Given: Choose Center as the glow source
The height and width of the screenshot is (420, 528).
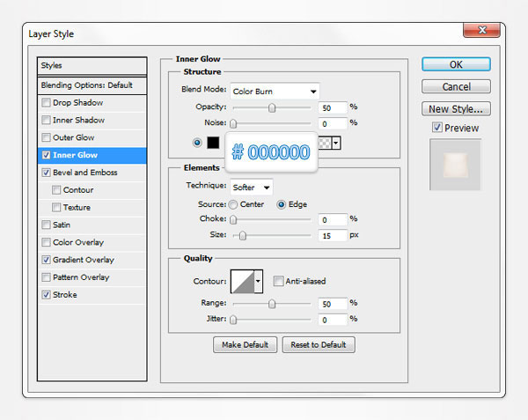Looking at the screenshot, I should click(x=232, y=204).
